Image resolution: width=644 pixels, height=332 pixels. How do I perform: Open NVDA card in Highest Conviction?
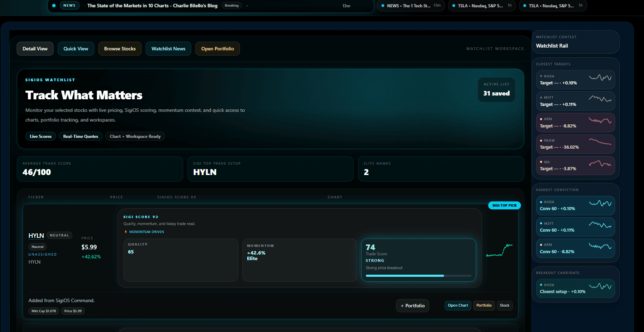pos(575,206)
